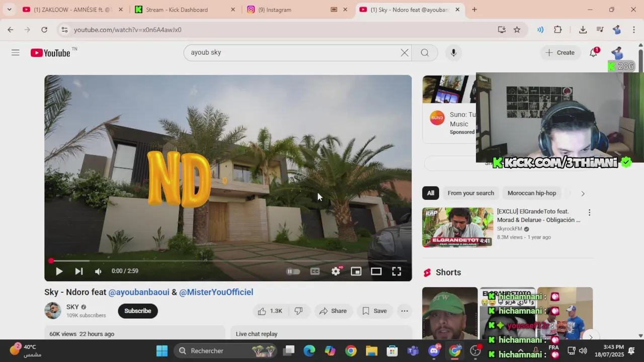Toggle the autoplay switch in player

click(x=293, y=271)
